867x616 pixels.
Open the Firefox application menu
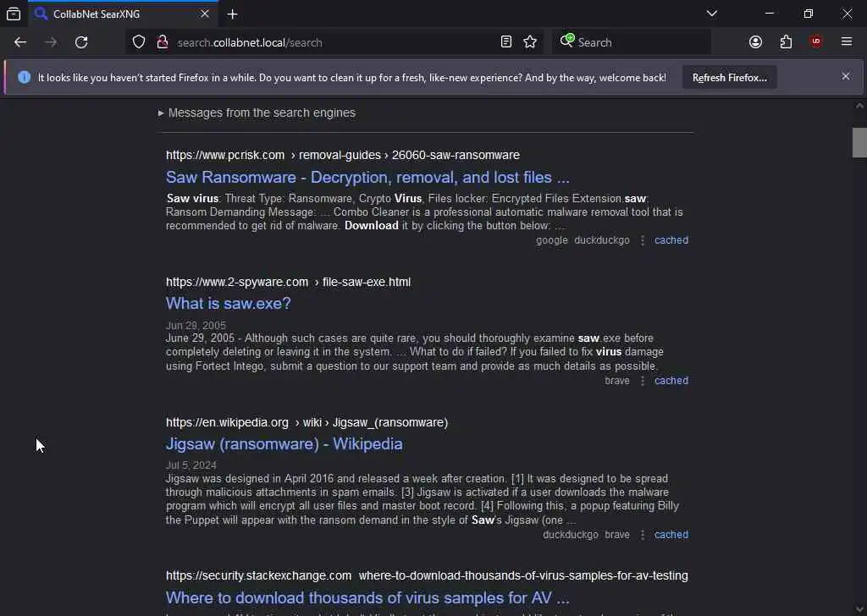847,42
